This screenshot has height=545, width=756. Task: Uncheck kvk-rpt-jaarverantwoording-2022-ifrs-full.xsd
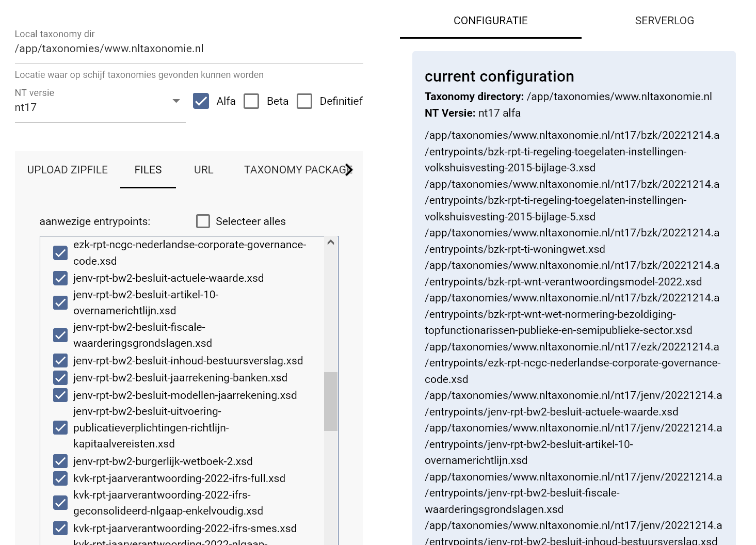60,478
